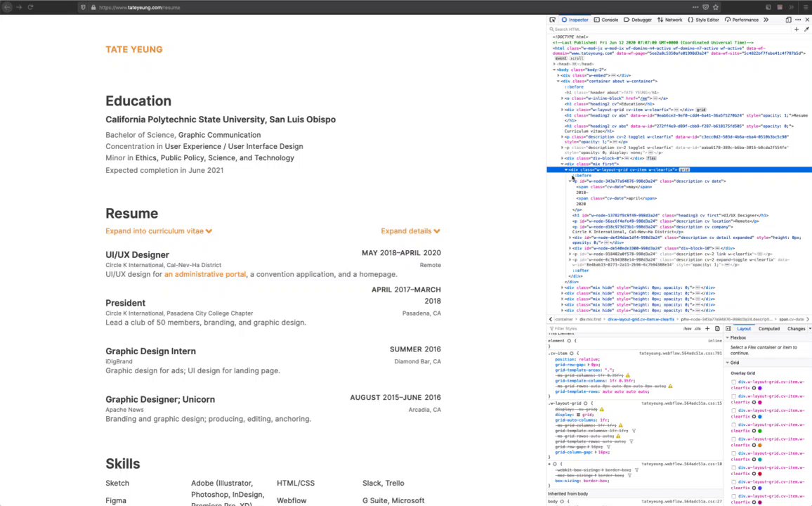Show more DevTools tabs with the double chevron
This screenshot has width=812, height=506.
pyautogui.click(x=766, y=20)
